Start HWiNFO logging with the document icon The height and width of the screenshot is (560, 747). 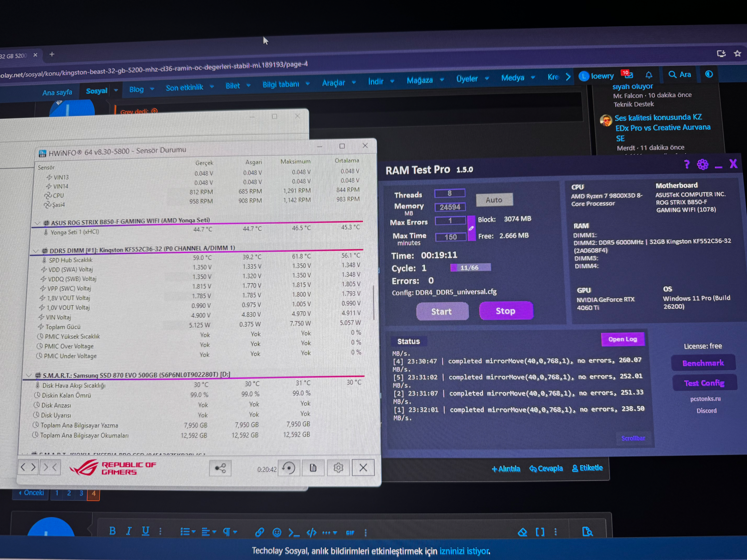point(313,468)
